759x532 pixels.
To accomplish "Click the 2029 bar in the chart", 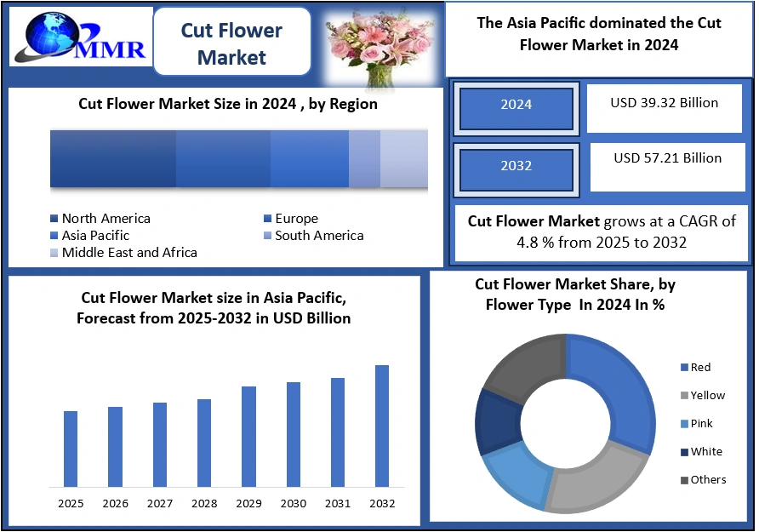I will [248, 436].
